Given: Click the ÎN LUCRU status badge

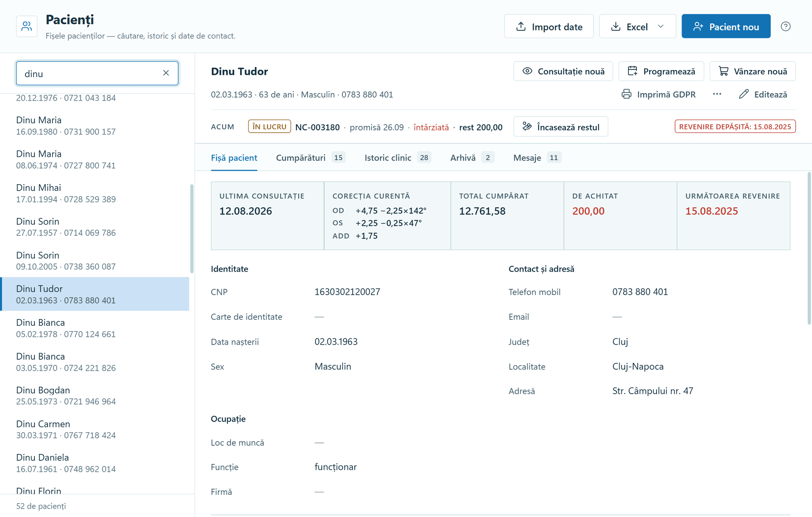Looking at the screenshot, I should (x=270, y=127).
